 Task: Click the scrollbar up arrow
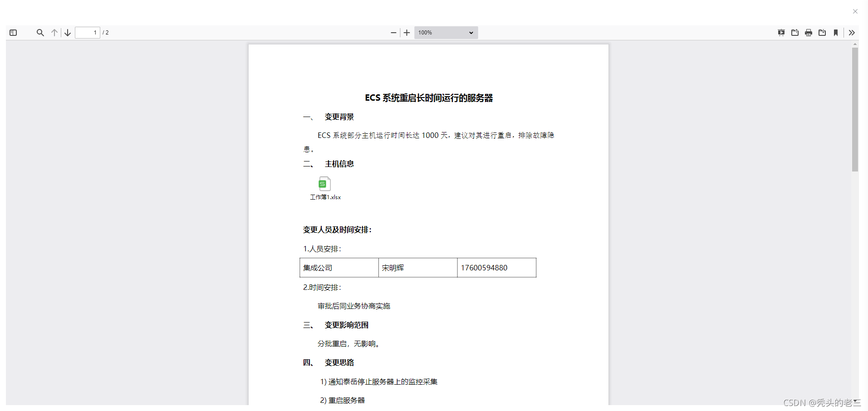(855, 44)
